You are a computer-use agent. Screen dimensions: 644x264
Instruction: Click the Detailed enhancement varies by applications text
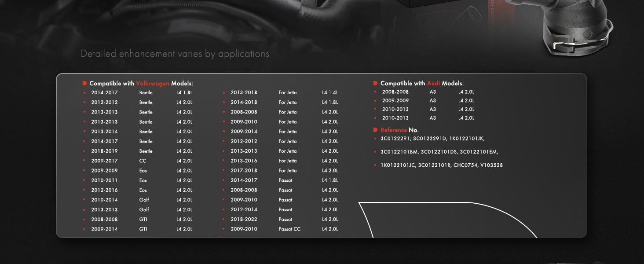pos(175,54)
